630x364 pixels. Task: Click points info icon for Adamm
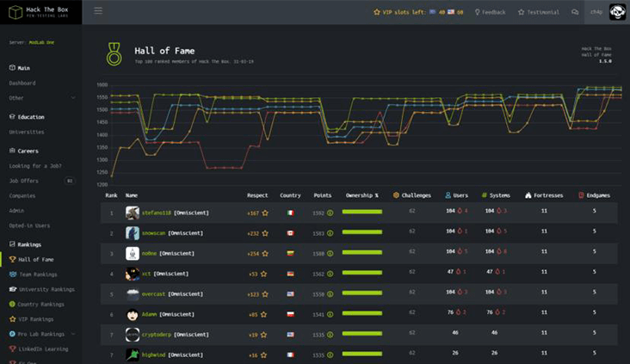tap(330, 315)
